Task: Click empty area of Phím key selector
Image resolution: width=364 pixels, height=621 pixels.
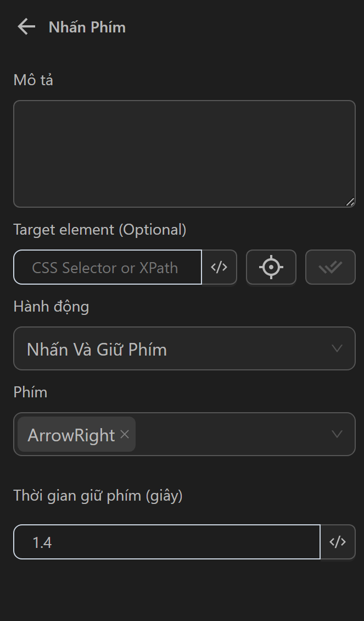Action: (231, 435)
